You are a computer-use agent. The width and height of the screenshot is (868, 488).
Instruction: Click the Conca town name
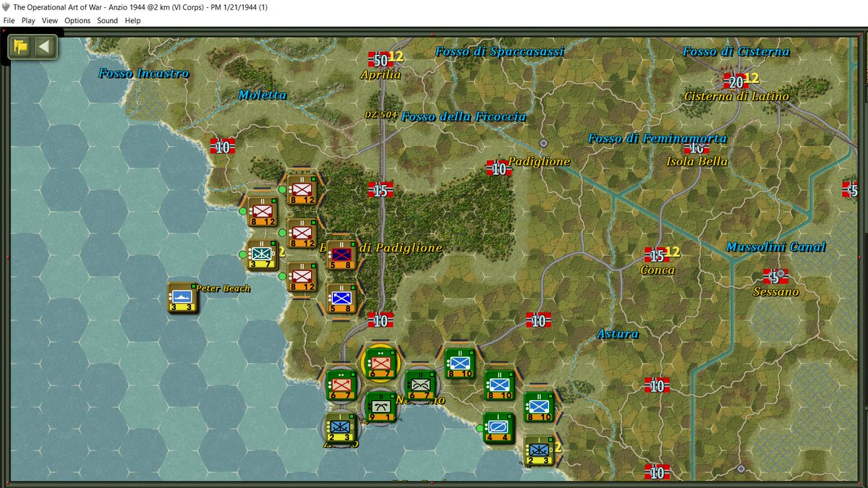click(x=658, y=270)
